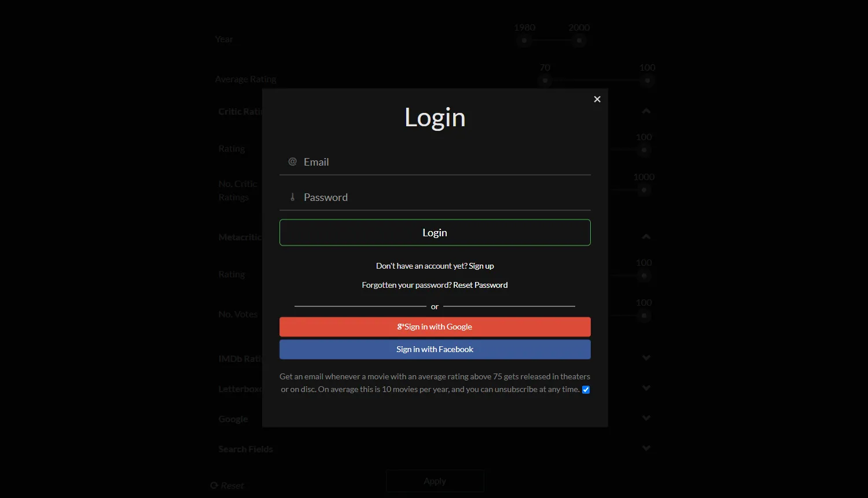
Task: Click the Password input field
Action: [435, 197]
